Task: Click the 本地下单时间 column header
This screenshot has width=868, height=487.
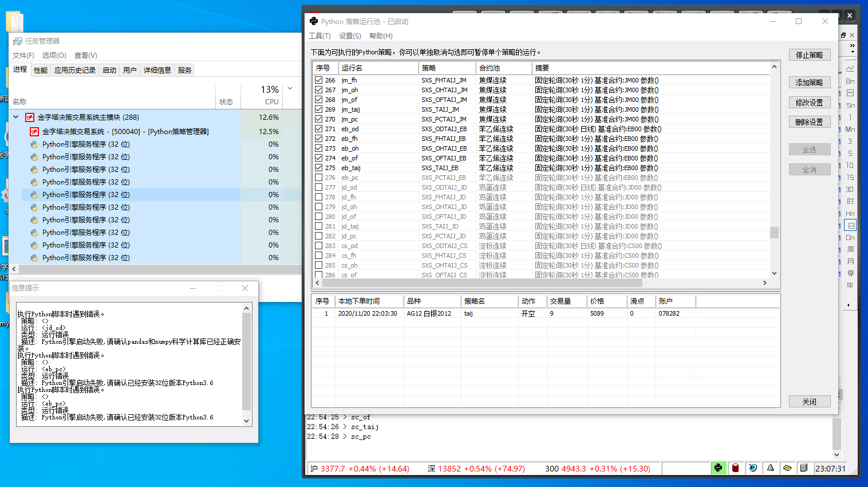Action: [369, 301]
